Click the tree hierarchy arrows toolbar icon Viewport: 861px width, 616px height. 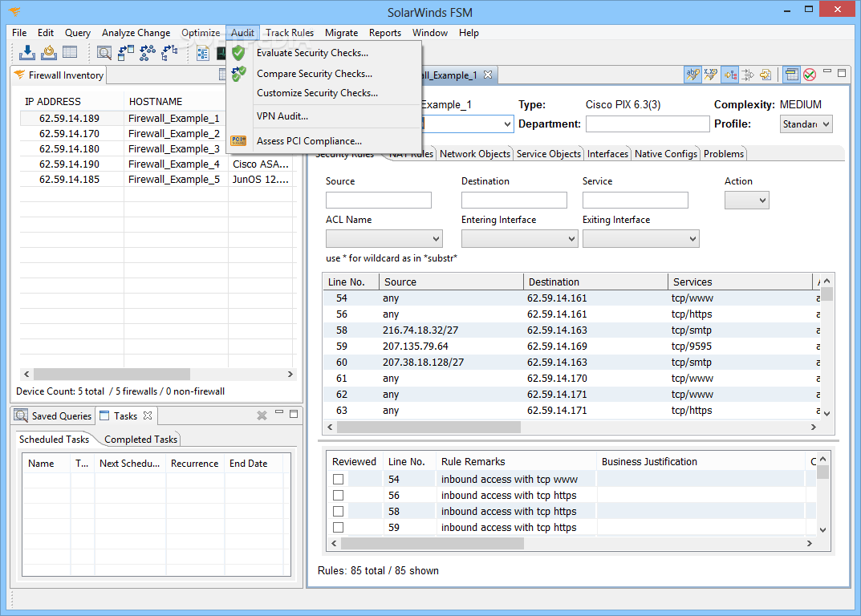tap(169, 53)
